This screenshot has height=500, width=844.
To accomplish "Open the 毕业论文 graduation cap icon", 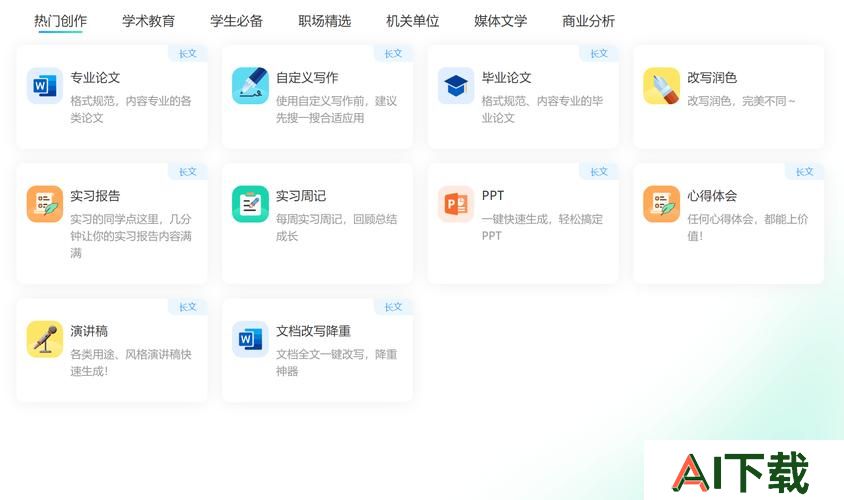I will [456, 86].
